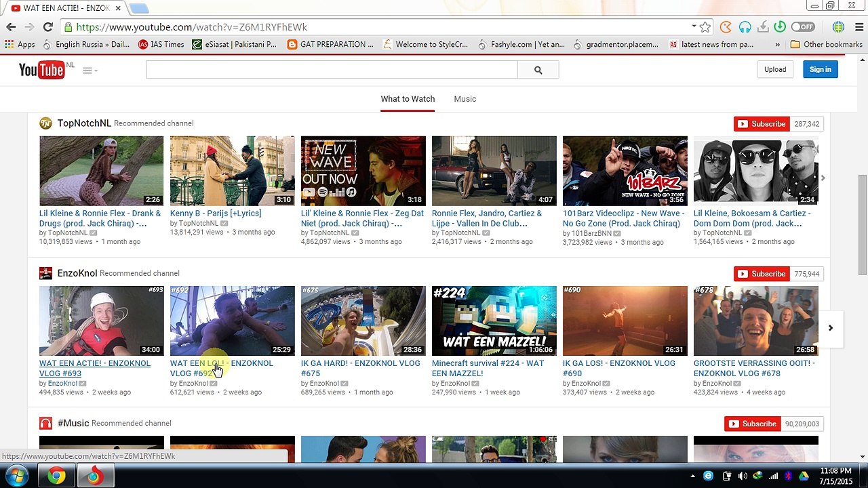Click the Internet Explorer tray icon
The width and height of the screenshot is (868, 488).
pos(709,476)
